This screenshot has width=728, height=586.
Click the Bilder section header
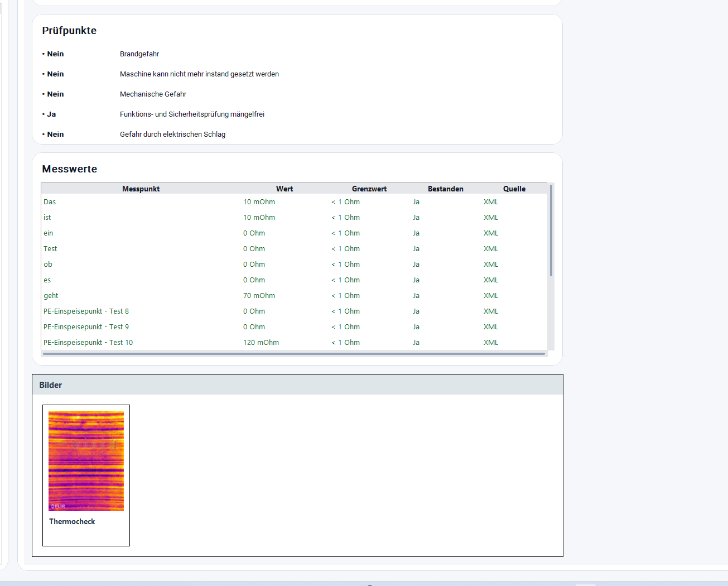coord(51,385)
